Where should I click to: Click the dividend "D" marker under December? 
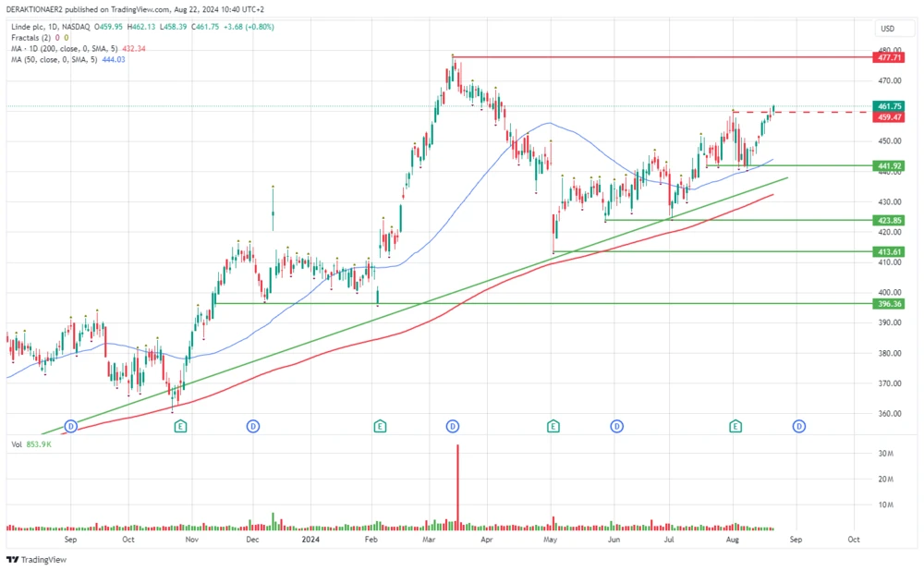click(251, 426)
